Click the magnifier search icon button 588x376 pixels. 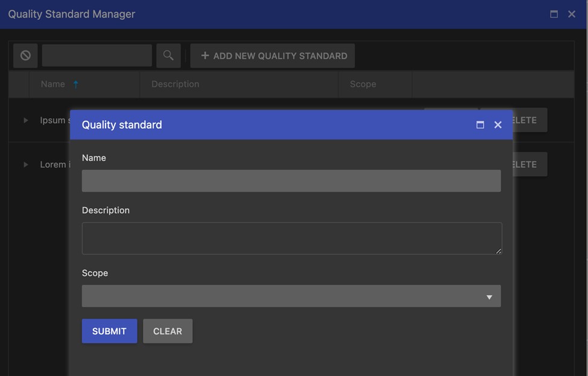pos(168,56)
